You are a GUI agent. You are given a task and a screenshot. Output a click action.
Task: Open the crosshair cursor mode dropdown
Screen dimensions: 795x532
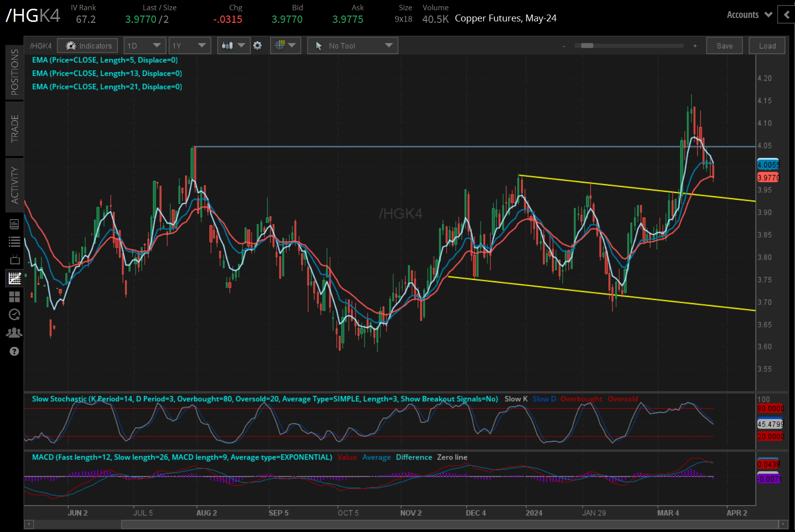tap(285, 46)
